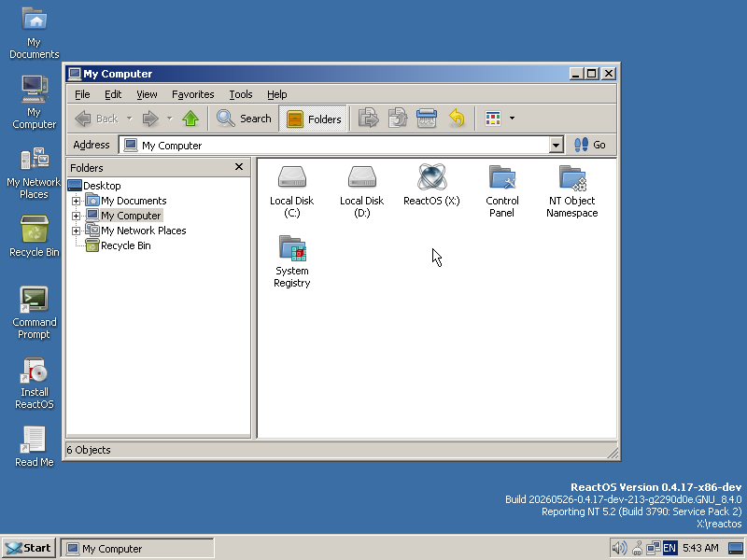Image resolution: width=747 pixels, height=560 pixels.
Task: Click the 5:43 AM clock
Action: 700,548
